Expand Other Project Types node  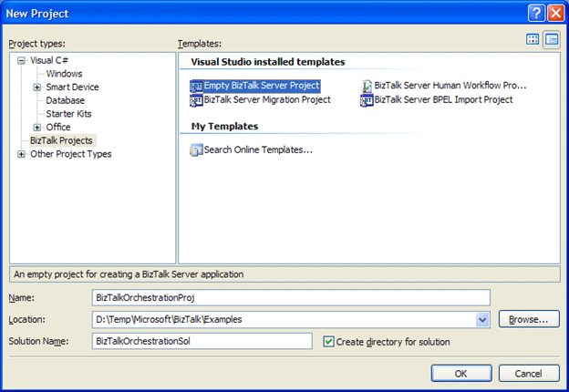coord(22,154)
